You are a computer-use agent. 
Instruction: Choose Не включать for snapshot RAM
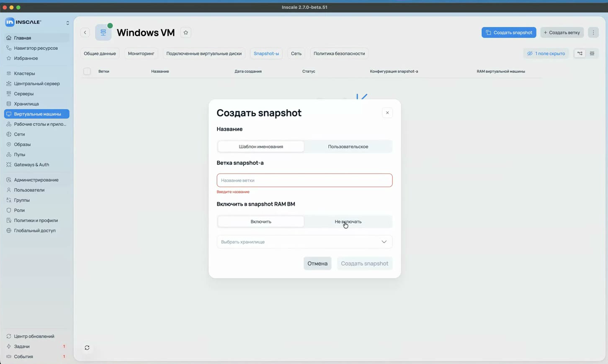coord(348,221)
